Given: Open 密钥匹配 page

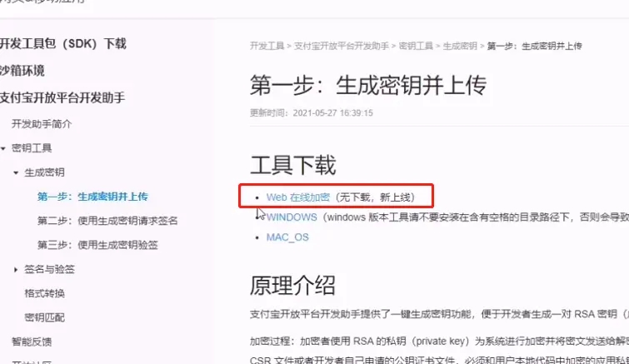Looking at the screenshot, I should [x=44, y=317].
